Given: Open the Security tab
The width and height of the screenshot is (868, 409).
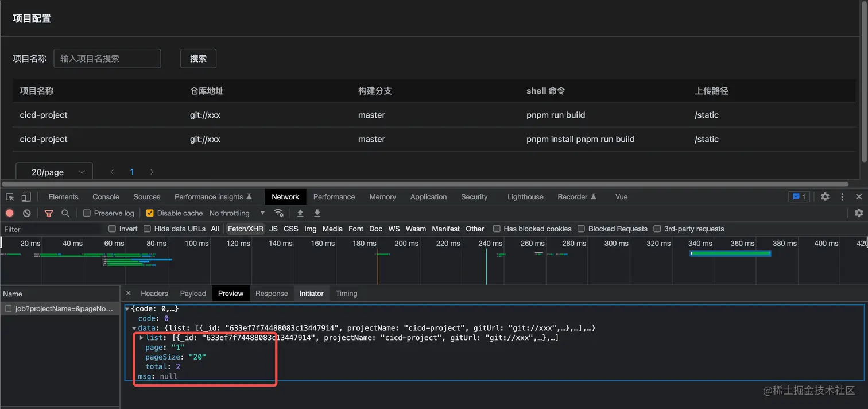Looking at the screenshot, I should tap(474, 196).
